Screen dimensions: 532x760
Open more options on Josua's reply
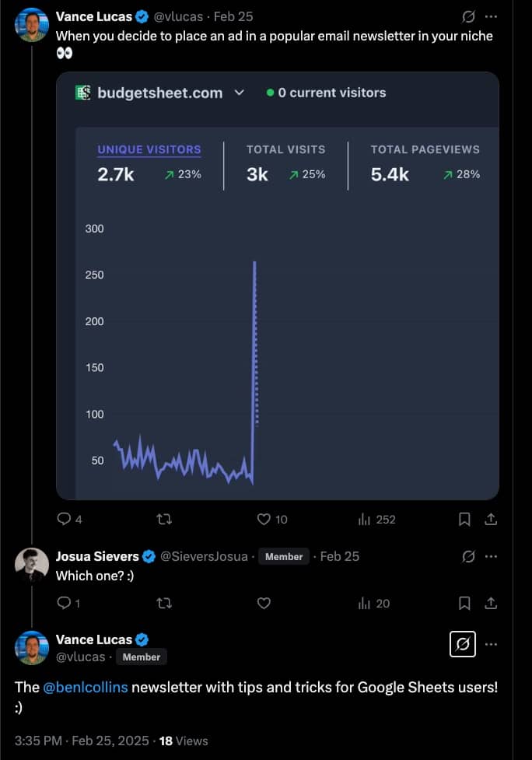[x=491, y=557]
